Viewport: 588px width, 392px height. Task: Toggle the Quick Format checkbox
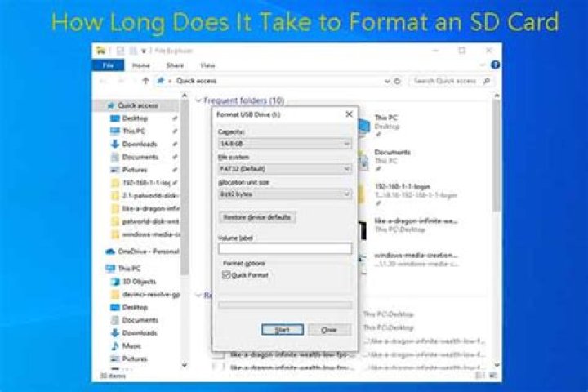227,275
